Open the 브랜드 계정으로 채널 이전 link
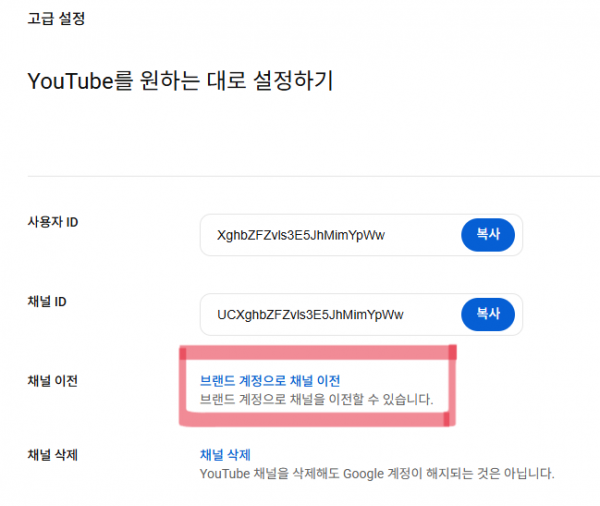 [270, 380]
